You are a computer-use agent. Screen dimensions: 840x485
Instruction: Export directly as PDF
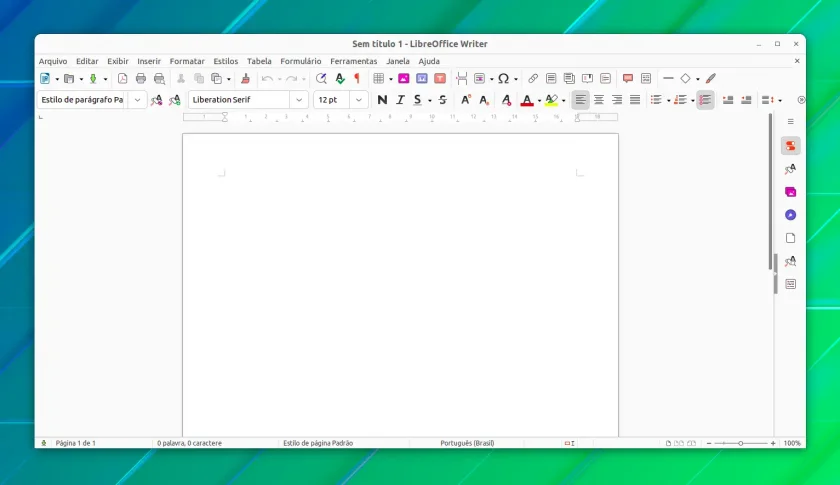[123, 79]
